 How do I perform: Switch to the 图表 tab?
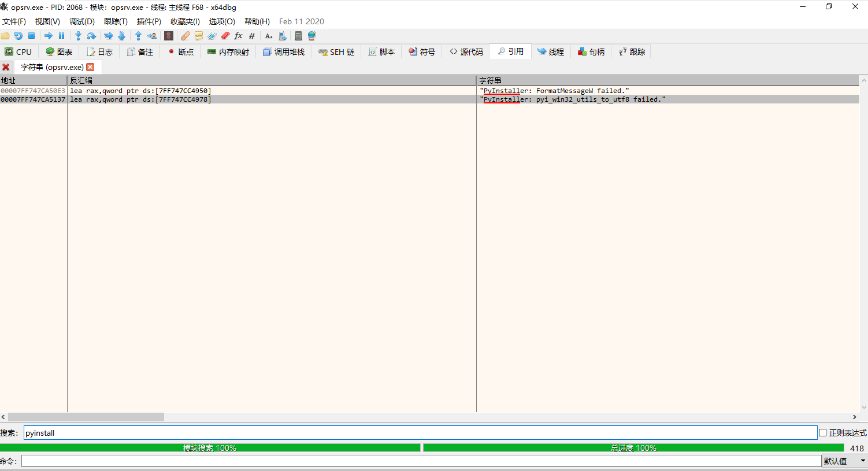[x=59, y=52]
